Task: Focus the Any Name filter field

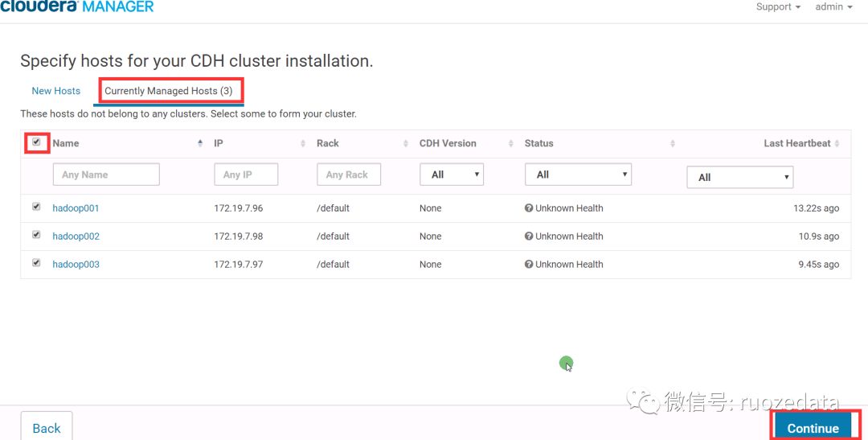Action: (106, 175)
